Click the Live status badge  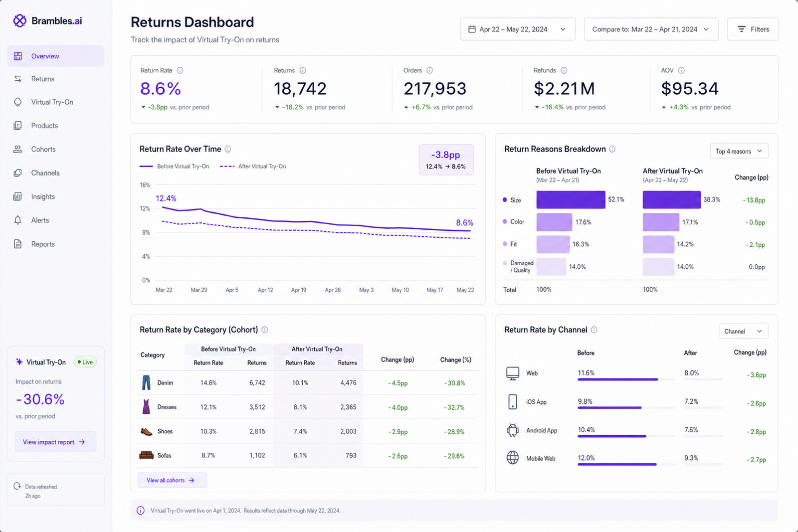[85, 362]
